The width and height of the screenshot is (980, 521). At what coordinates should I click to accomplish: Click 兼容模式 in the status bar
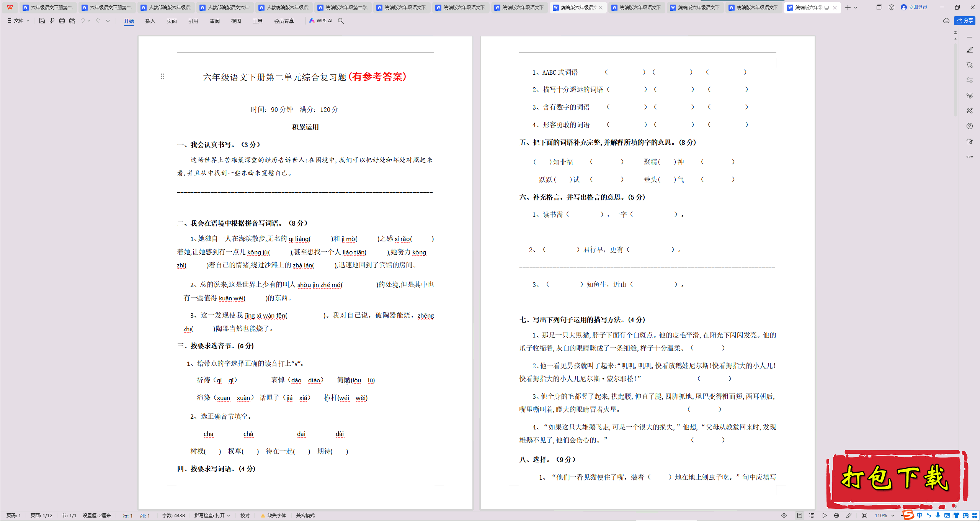click(x=305, y=516)
